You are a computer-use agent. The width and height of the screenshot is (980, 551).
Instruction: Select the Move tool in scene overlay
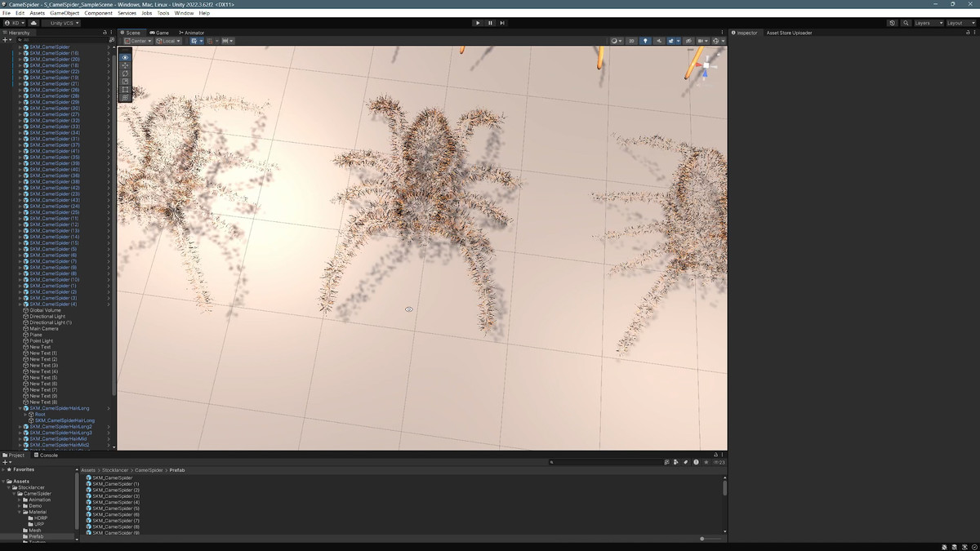click(125, 65)
